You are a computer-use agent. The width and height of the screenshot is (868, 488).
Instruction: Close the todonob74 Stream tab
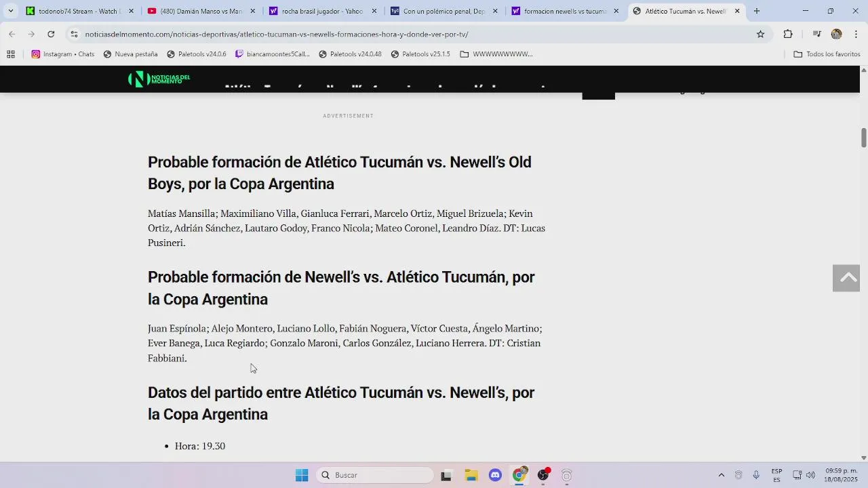tap(132, 11)
